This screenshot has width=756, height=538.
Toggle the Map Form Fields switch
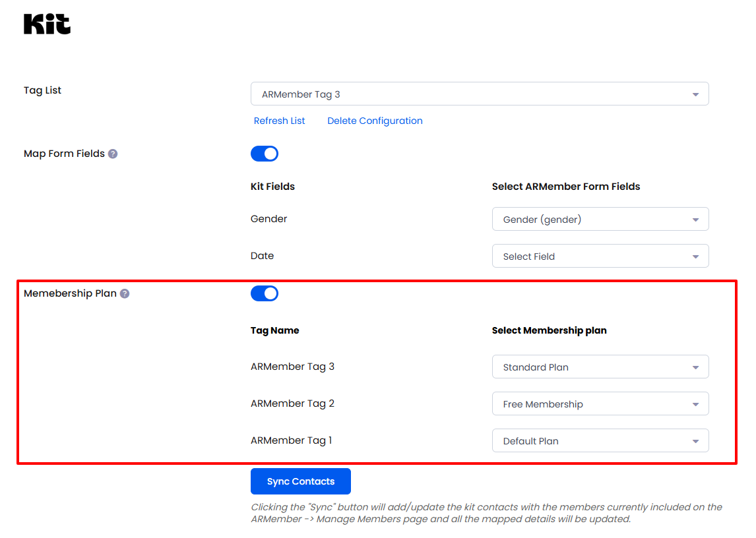(265, 154)
